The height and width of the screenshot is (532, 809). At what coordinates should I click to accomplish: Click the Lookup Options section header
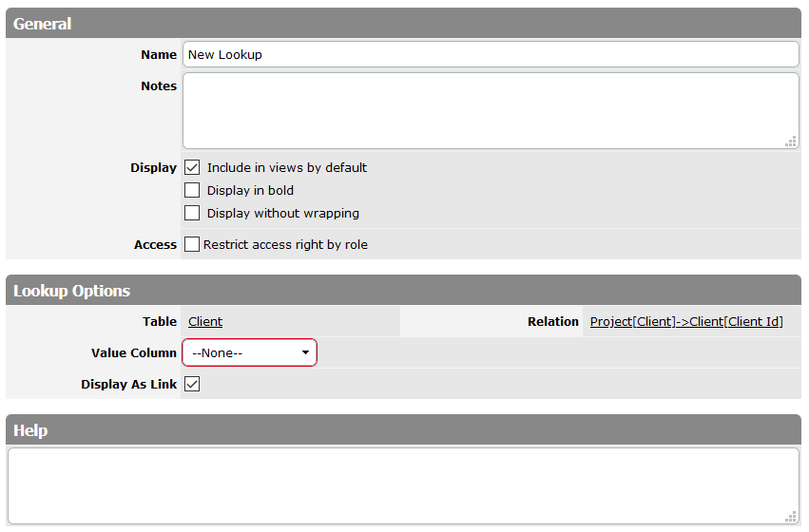(x=403, y=291)
